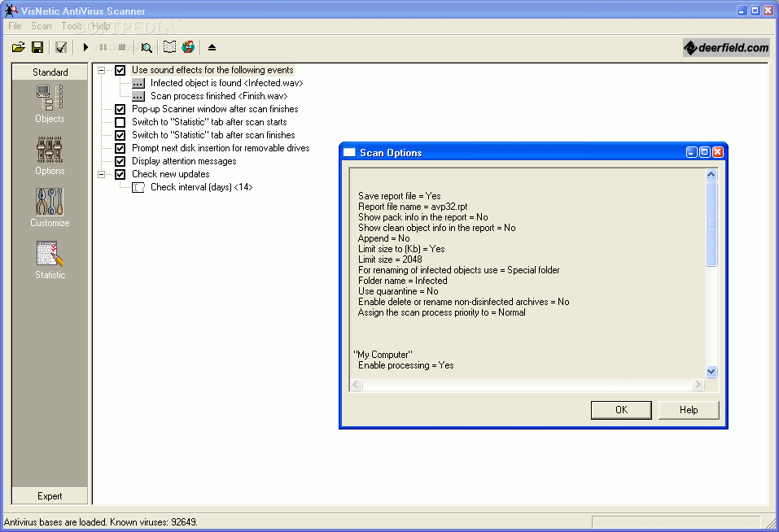
Task: Select Check interval (days) <14> row
Action: pos(201,187)
